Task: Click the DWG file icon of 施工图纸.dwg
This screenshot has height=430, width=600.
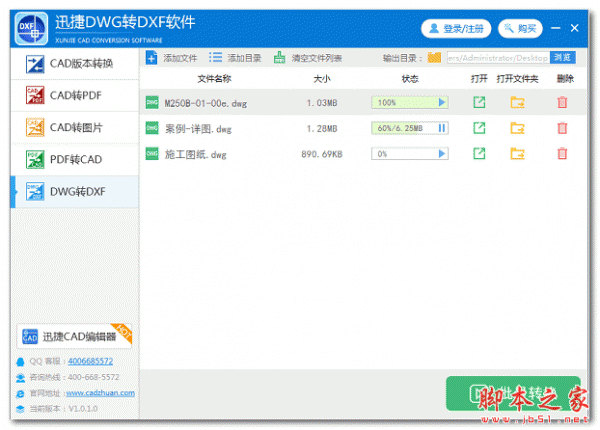Action: 152,153
